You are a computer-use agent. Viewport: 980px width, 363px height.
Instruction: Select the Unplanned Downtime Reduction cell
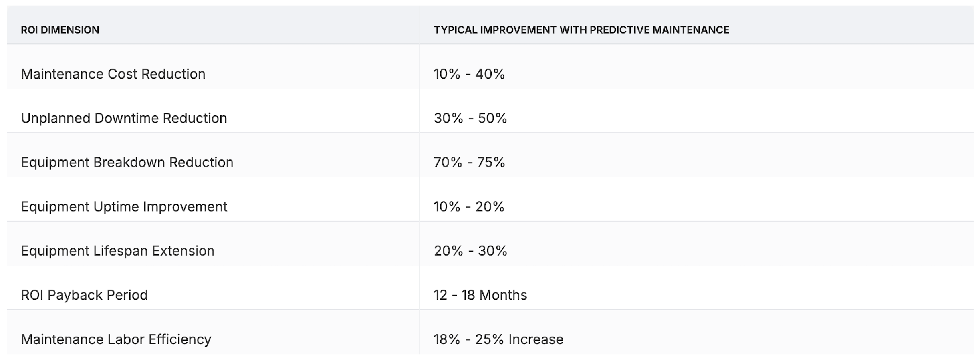coord(124,118)
